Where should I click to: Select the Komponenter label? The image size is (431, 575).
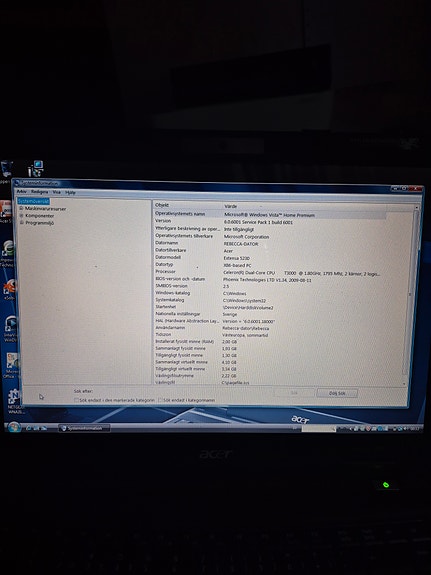click(40, 216)
